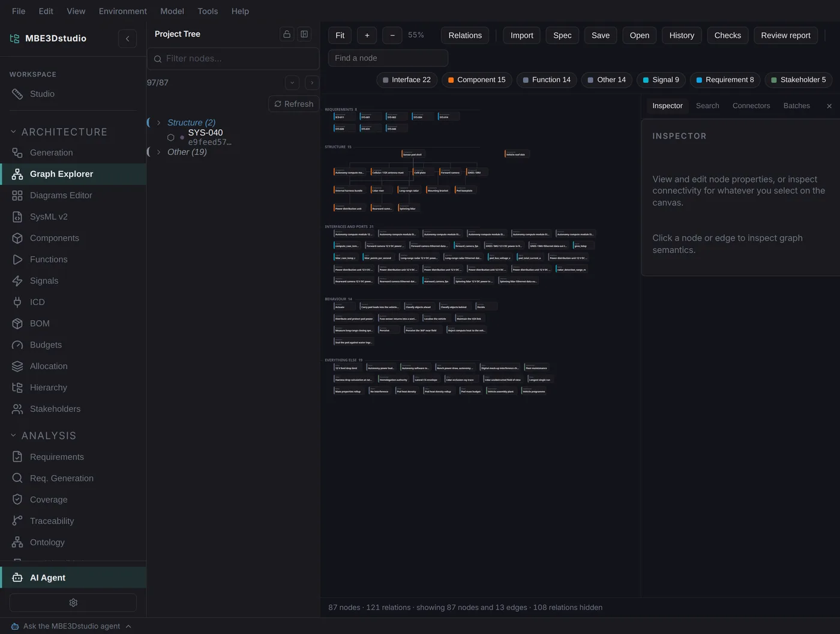The image size is (840, 634).
Task: Expand the Ask the MBE3Dstudio agent bar
Action: coord(71,626)
